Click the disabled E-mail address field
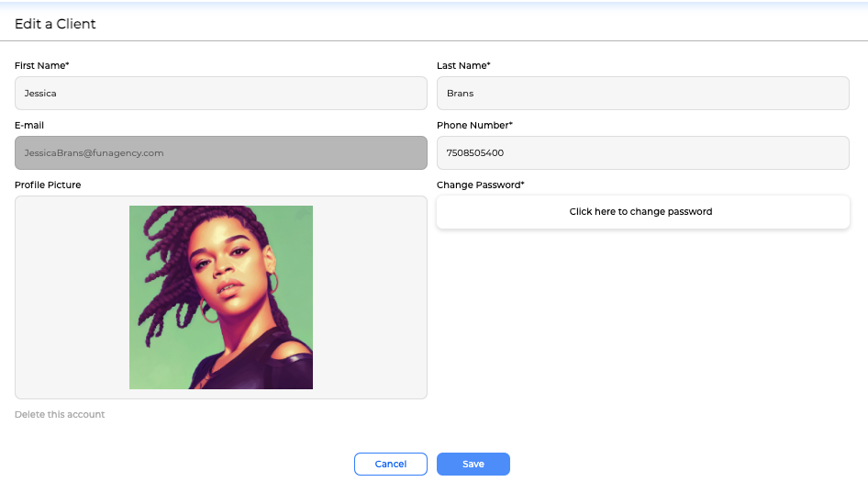The height and width of the screenshot is (493, 868). 220,152
